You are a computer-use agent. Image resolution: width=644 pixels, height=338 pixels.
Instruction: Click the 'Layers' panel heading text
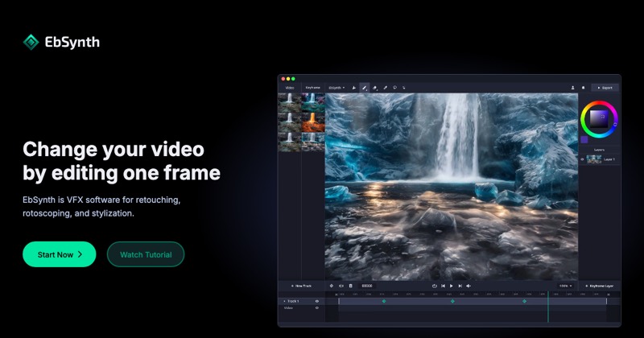coord(599,150)
